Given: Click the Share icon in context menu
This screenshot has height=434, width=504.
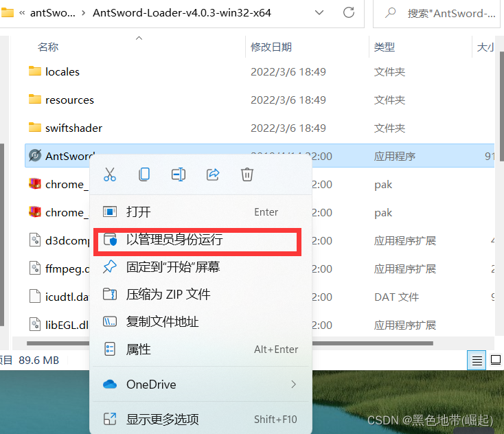Looking at the screenshot, I should point(213,174).
